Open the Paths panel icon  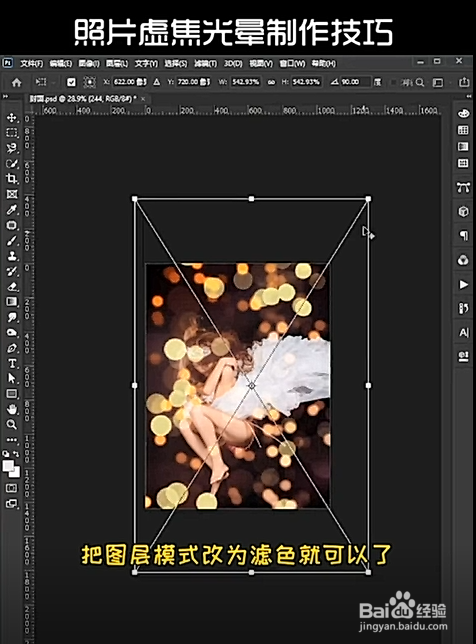[x=463, y=187]
